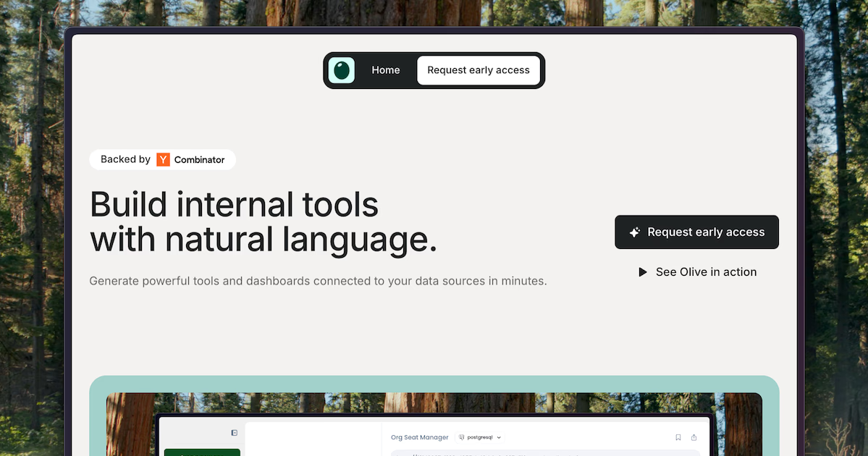Open the Home nav item
This screenshot has height=456, width=868.
[385, 70]
